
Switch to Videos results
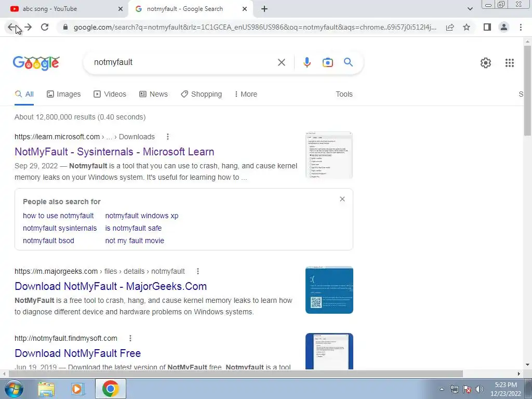(x=110, y=95)
